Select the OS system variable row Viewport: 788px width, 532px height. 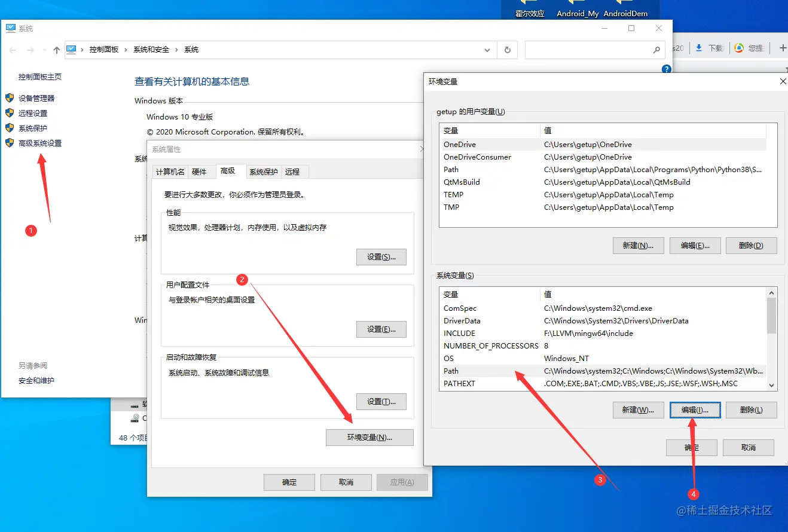[603, 359]
